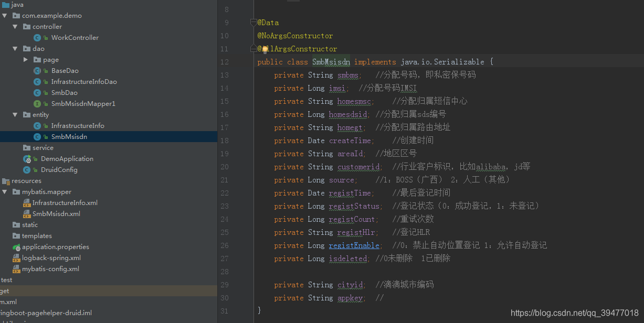Click the static folder icon
Image resolution: width=644 pixels, height=323 pixels.
click(16, 225)
